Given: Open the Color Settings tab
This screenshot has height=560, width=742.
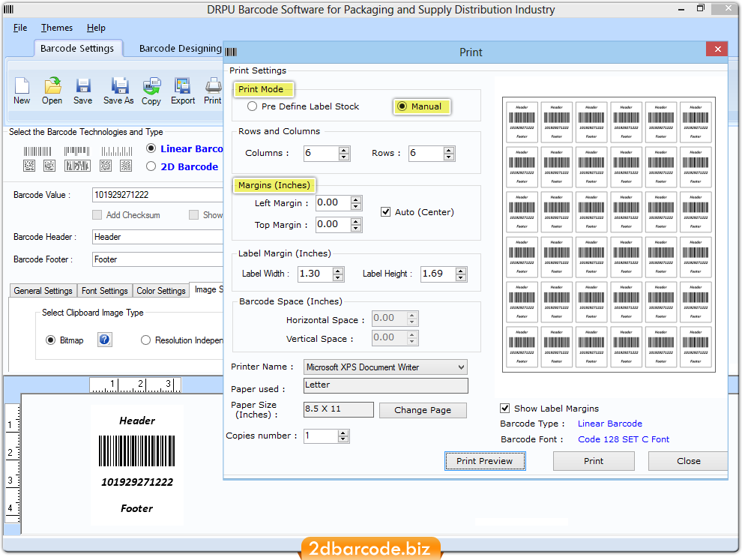Looking at the screenshot, I should (161, 291).
